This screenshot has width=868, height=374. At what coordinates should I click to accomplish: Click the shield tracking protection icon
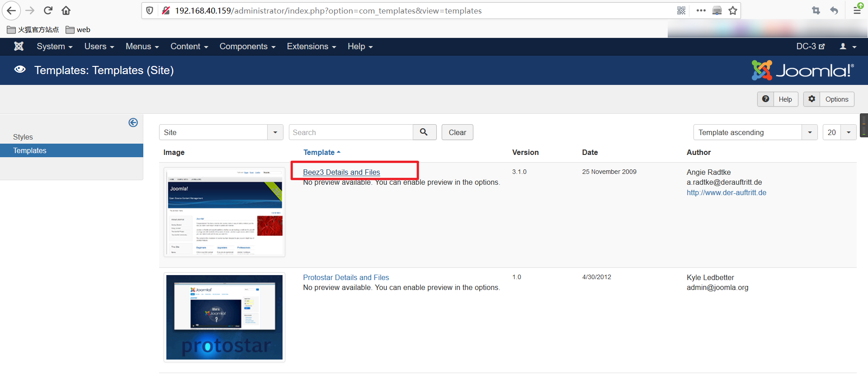tap(150, 10)
